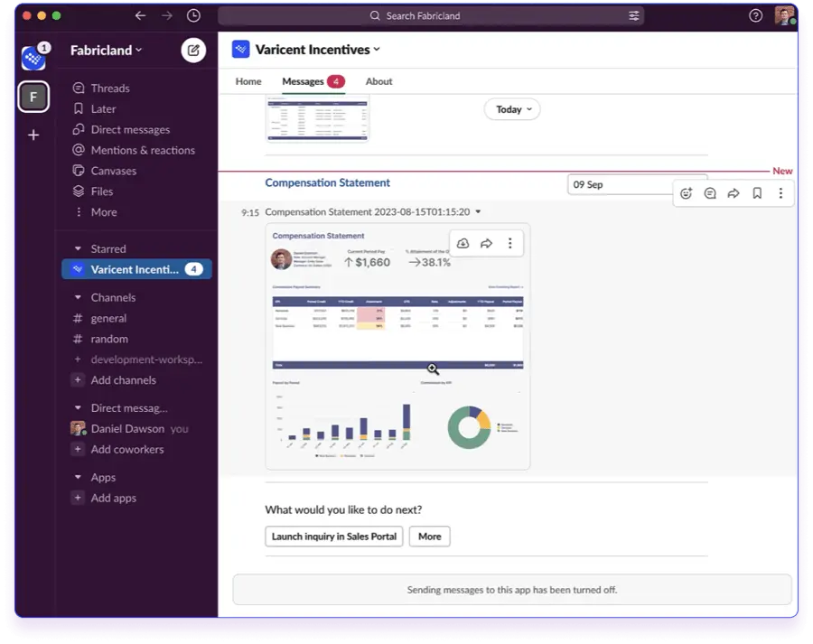This screenshot has height=644, width=813.
Task: Open the Fabricland workspace menu
Action: [107, 51]
